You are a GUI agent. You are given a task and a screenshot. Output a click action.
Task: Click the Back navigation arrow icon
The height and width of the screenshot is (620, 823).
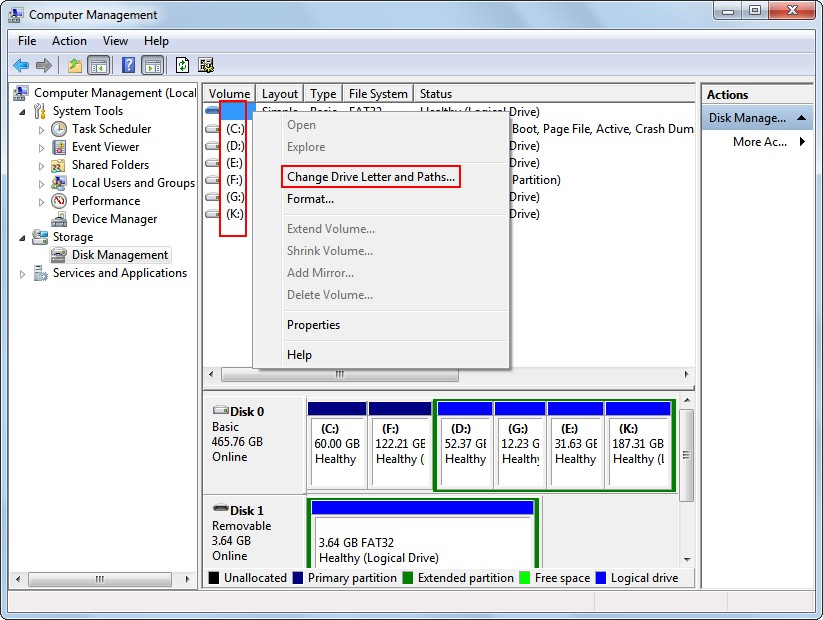pyautogui.click(x=21, y=64)
